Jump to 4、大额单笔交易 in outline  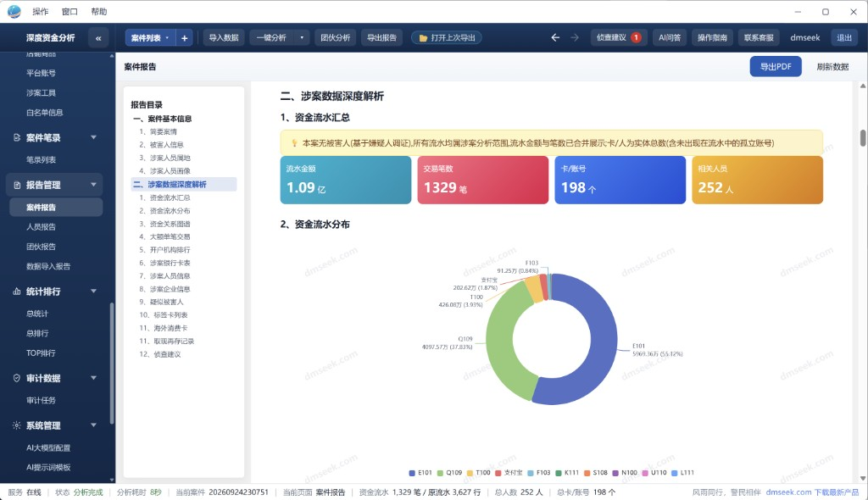coord(164,237)
